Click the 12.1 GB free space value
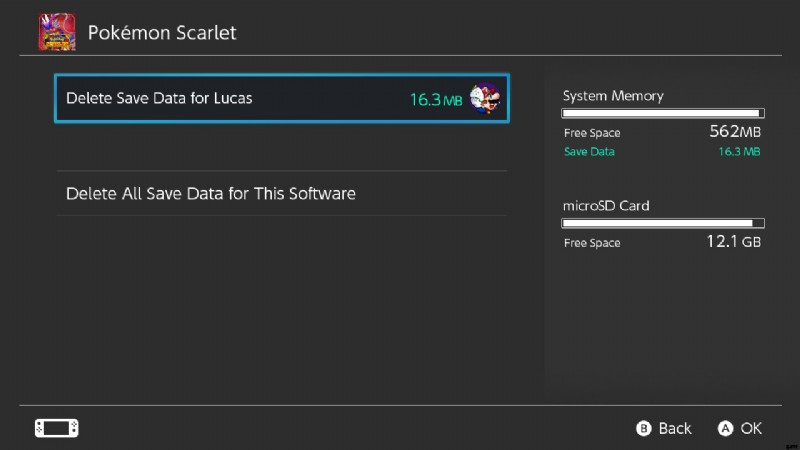The image size is (800, 450). coord(733,241)
